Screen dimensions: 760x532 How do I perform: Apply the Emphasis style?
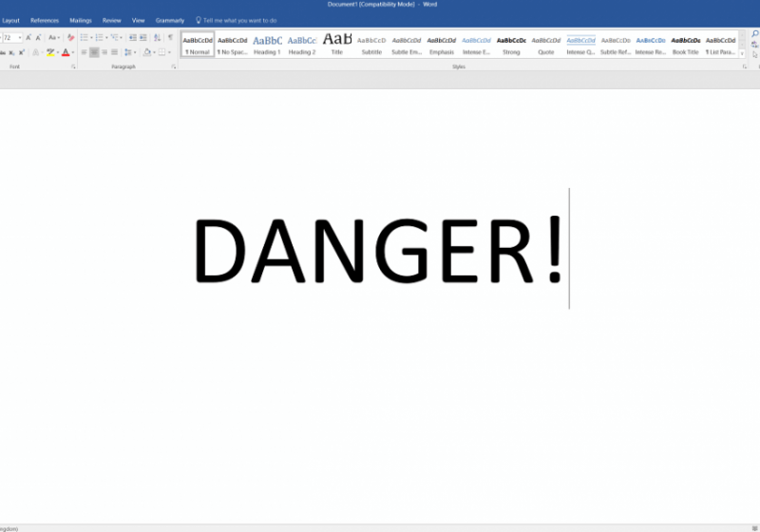click(442, 45)
